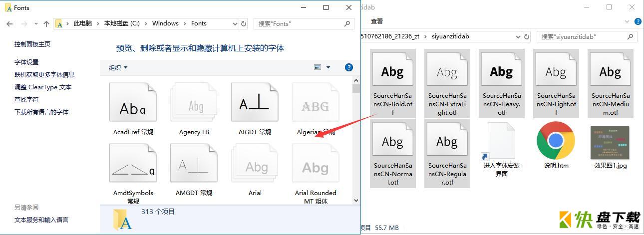This screenshot has width=644, height=235.
Task: Open 联机获取更多字体信息 link
Action: 44,74
